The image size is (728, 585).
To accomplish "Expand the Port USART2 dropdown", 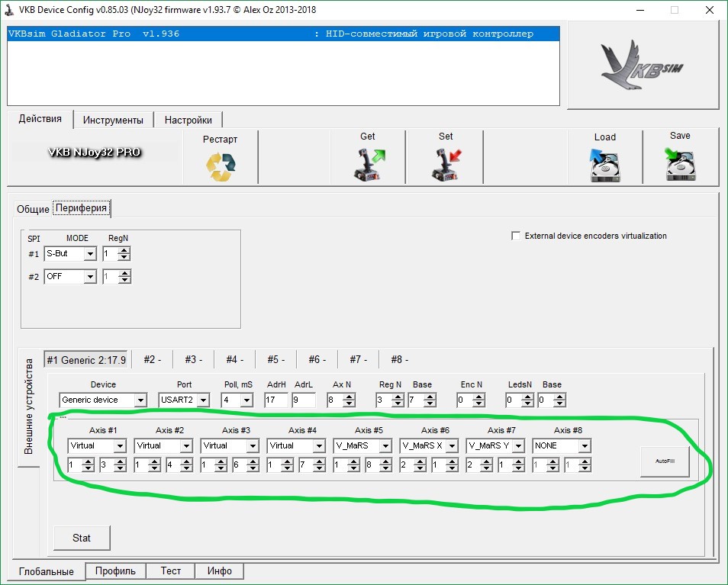I will pyautogui.click(x=202, y=400).
